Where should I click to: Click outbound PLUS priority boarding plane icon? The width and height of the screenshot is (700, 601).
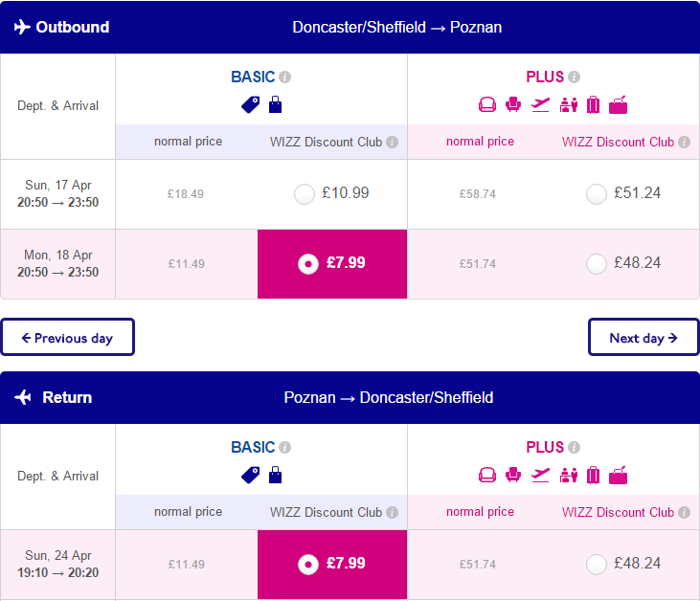tap(540, 105)
